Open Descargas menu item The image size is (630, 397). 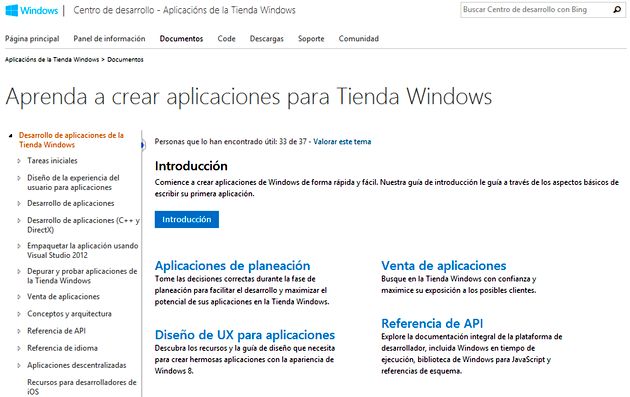(266, 39)
